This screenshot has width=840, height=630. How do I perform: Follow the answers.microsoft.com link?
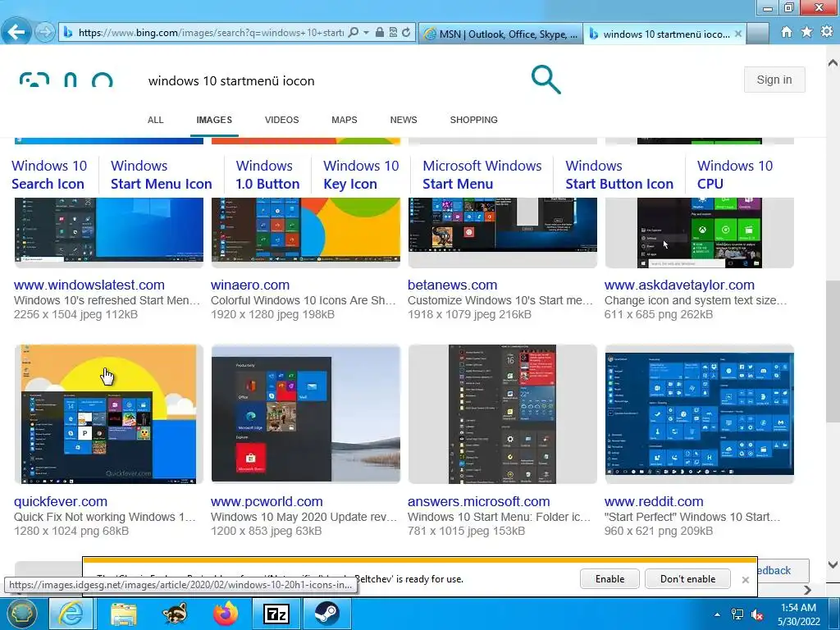(x=478, y=501)
